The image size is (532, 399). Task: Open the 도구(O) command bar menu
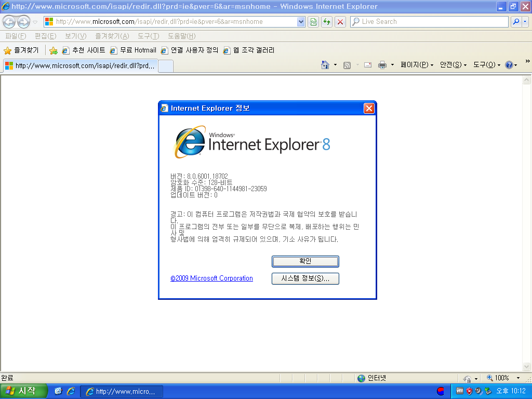coord(487,65)
